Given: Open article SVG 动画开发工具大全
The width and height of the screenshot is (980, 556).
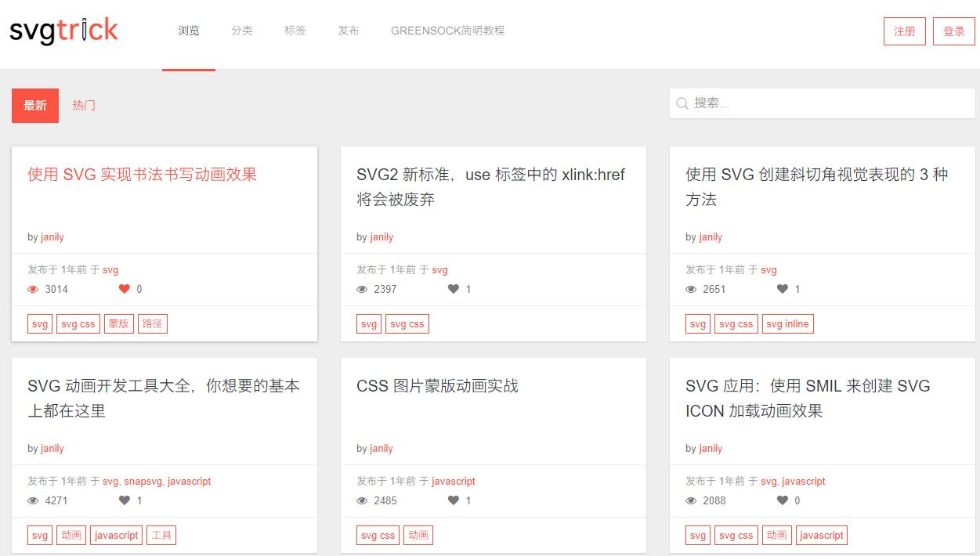Looking at the screenshot, I should coord(164,399).
